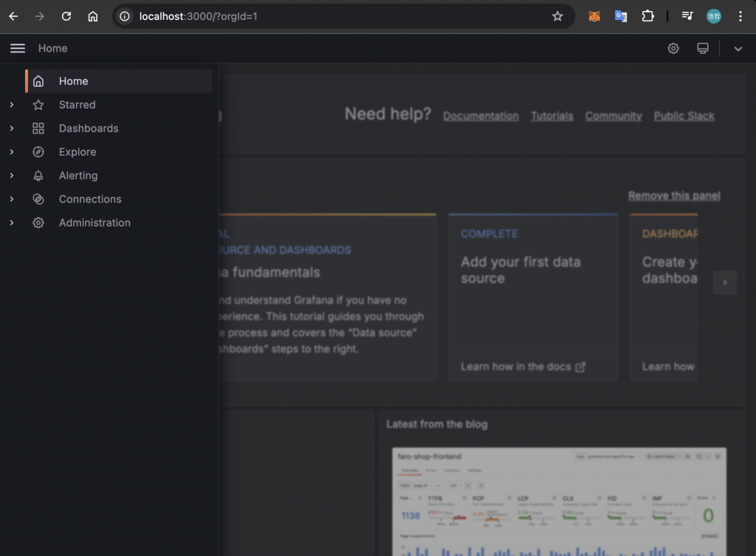Image resolution: width=756 pixels, height=556 pixels.
Task: Open Administration from the navigation menu
Action: pos(94,223)
